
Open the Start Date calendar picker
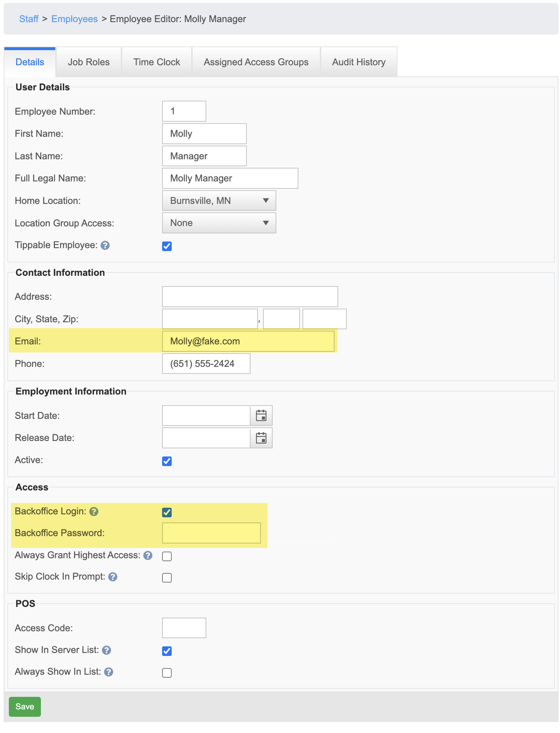click(x=261, y=416)
